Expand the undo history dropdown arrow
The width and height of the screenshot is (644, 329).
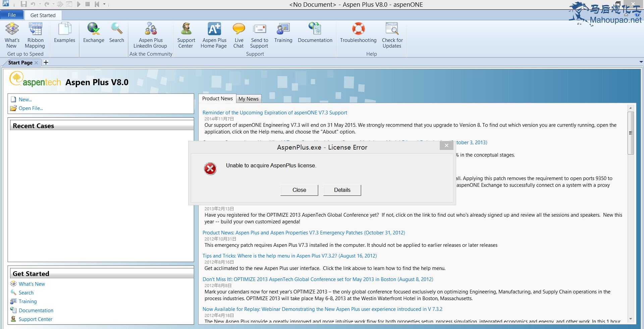(x=40, y=4)
